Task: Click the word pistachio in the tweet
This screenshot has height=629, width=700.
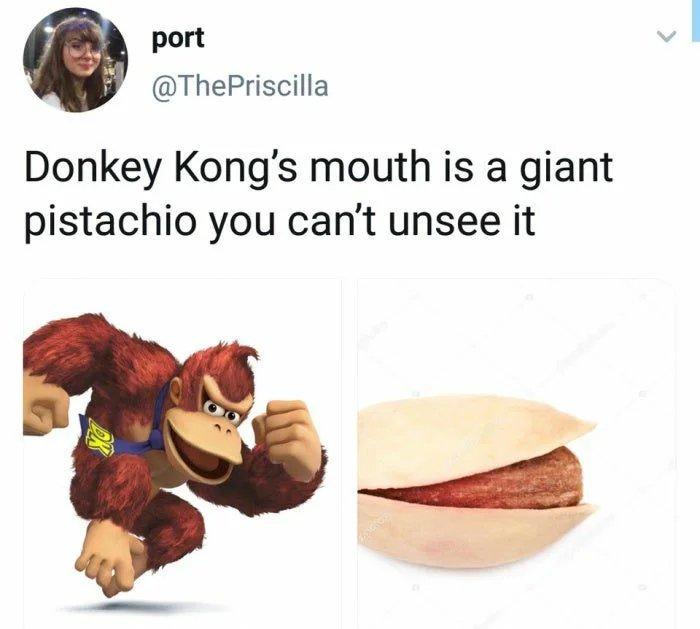Action: (110, 223)
